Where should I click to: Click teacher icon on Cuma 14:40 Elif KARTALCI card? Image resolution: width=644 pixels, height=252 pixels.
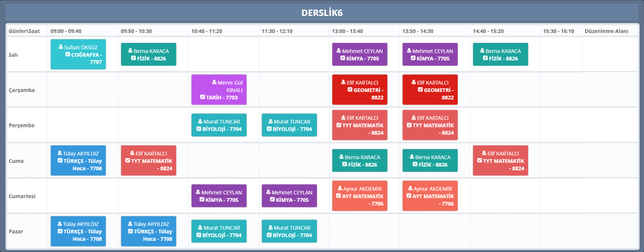(x=484, y=153)
